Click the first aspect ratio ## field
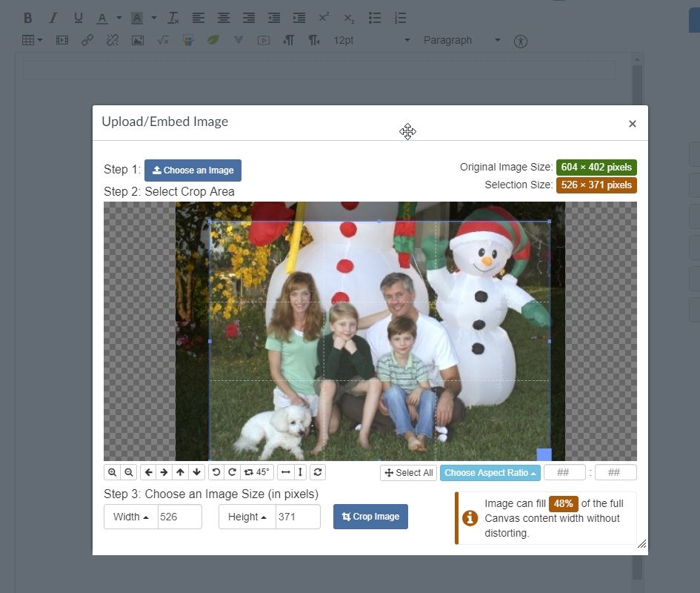 (x=564, y=473)
